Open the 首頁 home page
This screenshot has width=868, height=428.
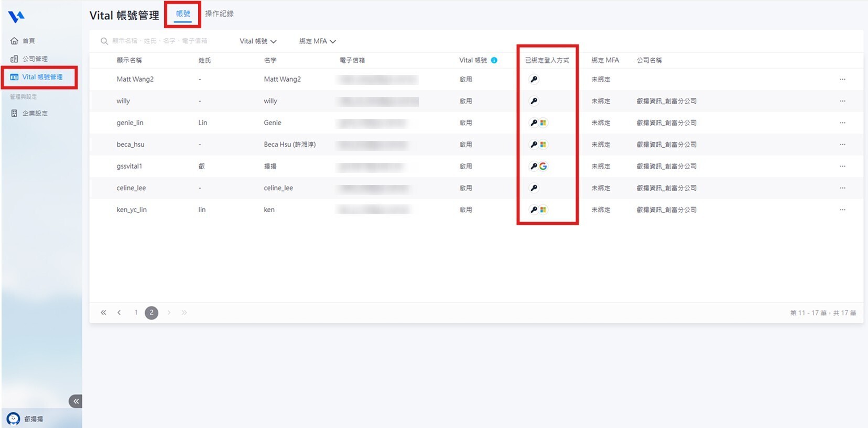tap(23, 41)
